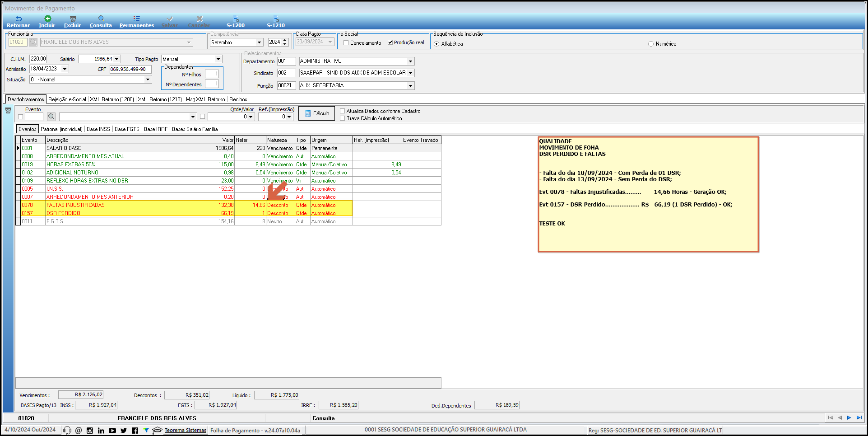The height and width of the screenshot is (436, 868).
Task: Go to last record navigation arrow
Action: pyautogui.click(x=859, y=417)
